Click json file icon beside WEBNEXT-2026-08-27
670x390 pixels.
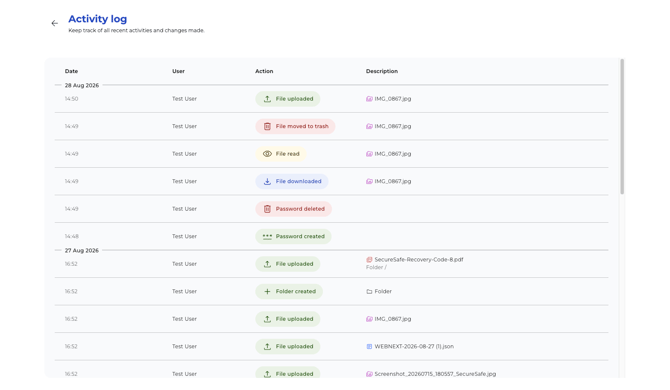369,346
